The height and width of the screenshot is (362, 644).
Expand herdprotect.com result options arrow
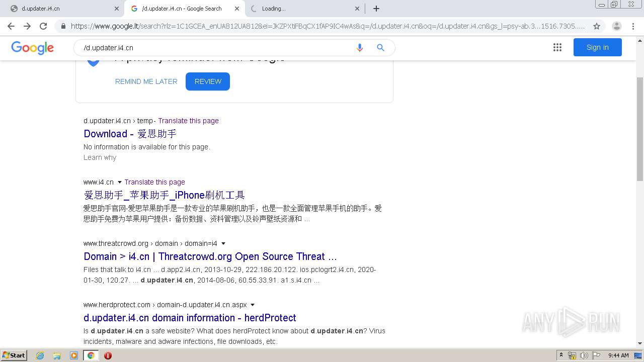253,305
